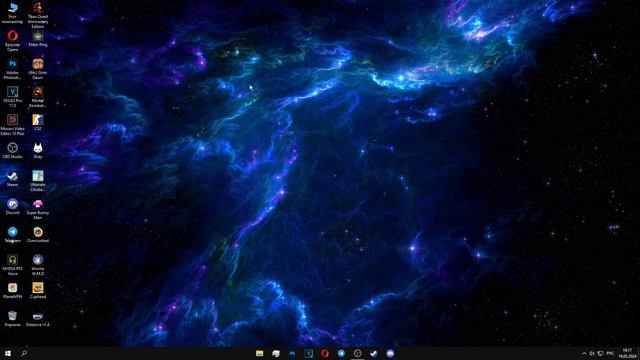
Task: Select the Discord desktop shortcut
Action: (12, 207)
